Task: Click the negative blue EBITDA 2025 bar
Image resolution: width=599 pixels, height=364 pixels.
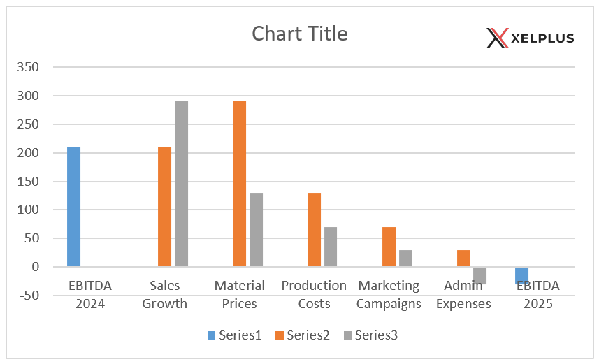Action: point(521,275)
